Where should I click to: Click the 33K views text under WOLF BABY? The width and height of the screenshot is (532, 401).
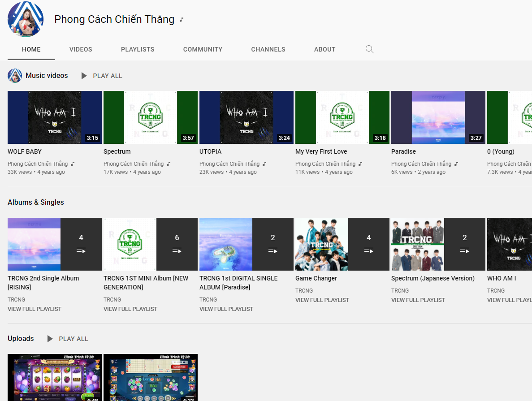coord(20,172)
